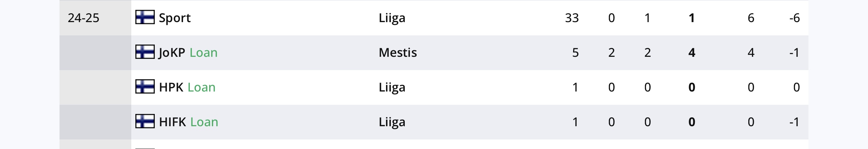Click the 33 games played value
The height and width of the screenshot is (149, 868).
click(571, 18)
